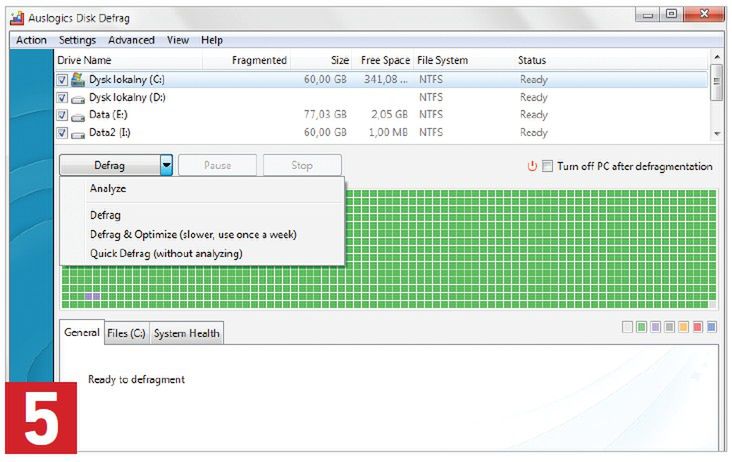Click the drive icon of Data2 (I:)
Screen dimensions: 732x462
78,134
